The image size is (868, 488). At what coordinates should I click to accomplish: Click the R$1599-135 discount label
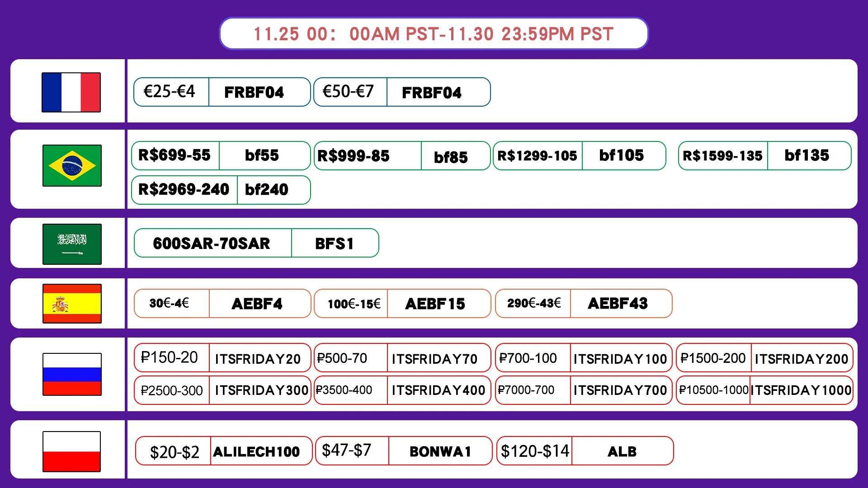pos(722,156)
